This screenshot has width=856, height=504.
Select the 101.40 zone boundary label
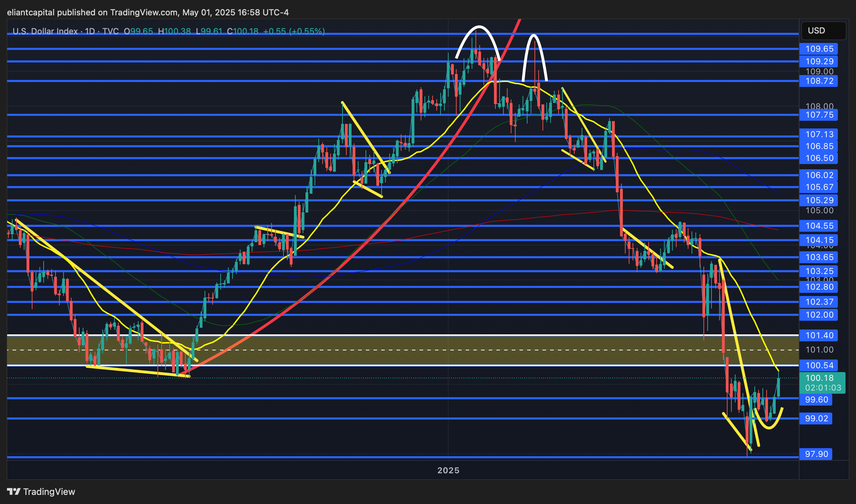point(818,335)
